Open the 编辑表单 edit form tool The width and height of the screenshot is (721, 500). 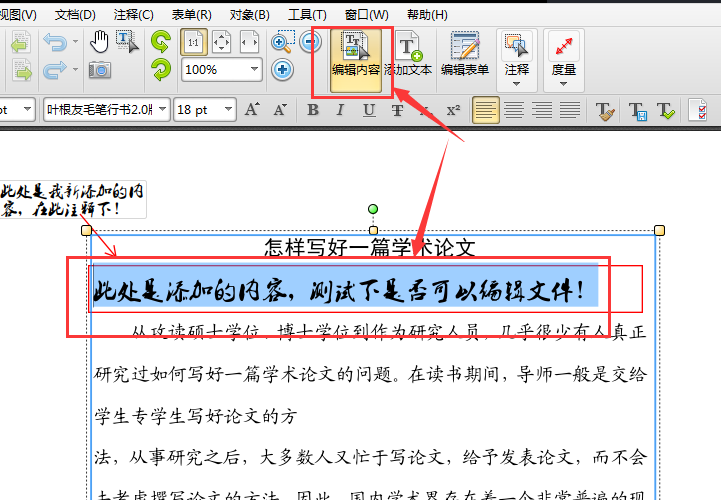pos(465,54)
